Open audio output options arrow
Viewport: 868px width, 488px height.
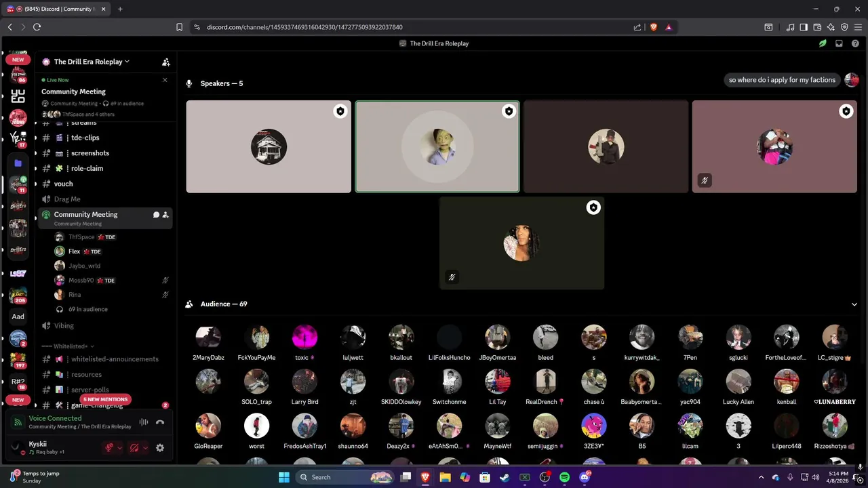(145, 448)
